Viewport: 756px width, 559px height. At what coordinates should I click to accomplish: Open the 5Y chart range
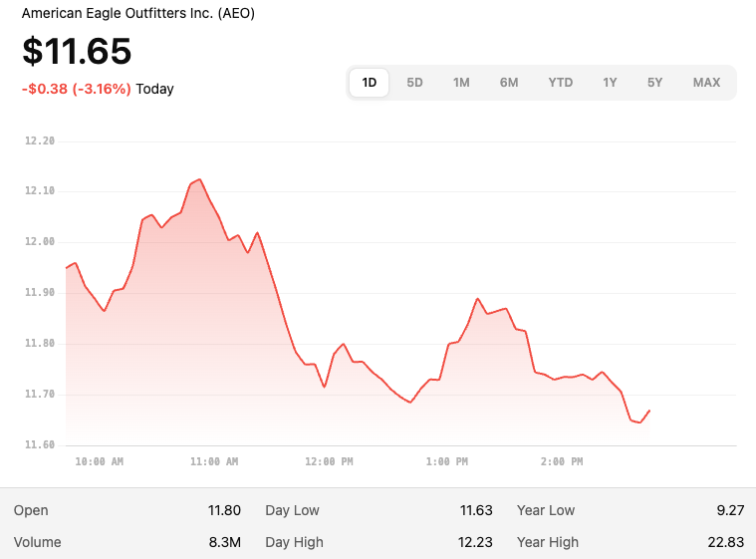(654, 83)
